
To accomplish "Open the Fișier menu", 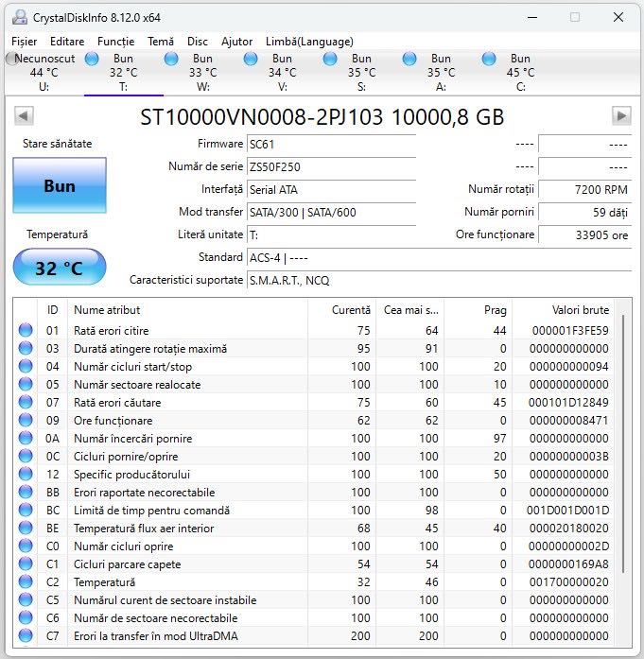I will 24,42.
